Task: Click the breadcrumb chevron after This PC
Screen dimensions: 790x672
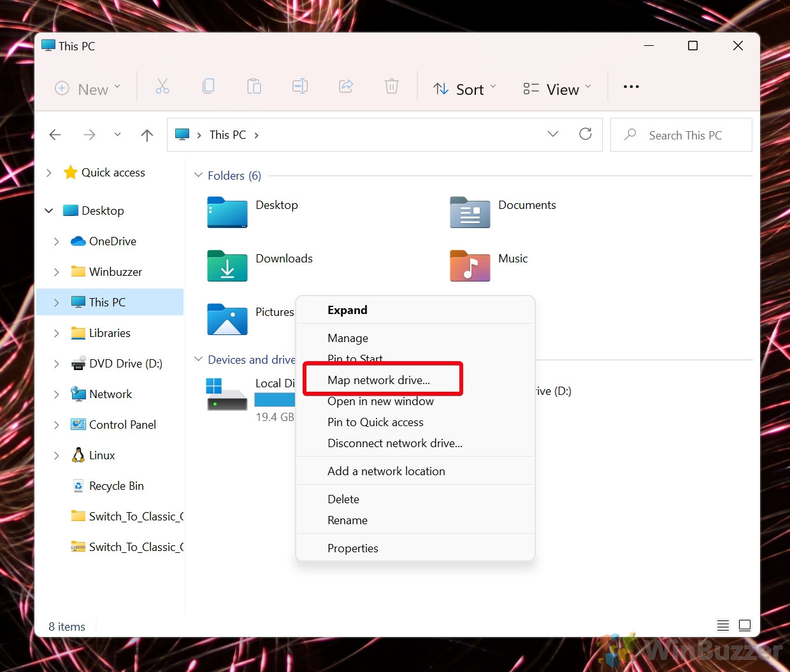Action: pos(257,135)
